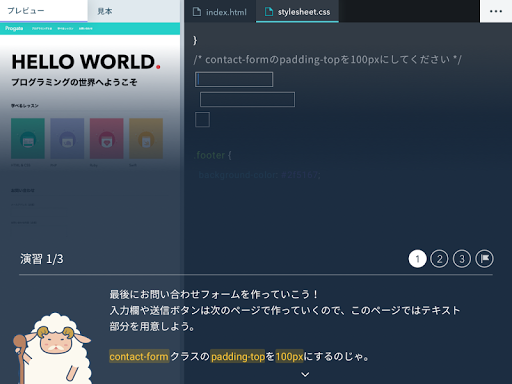This screenshot has width=512, height=384.
Task: Open the index.html file tab
Action: (x=220, y=12)
